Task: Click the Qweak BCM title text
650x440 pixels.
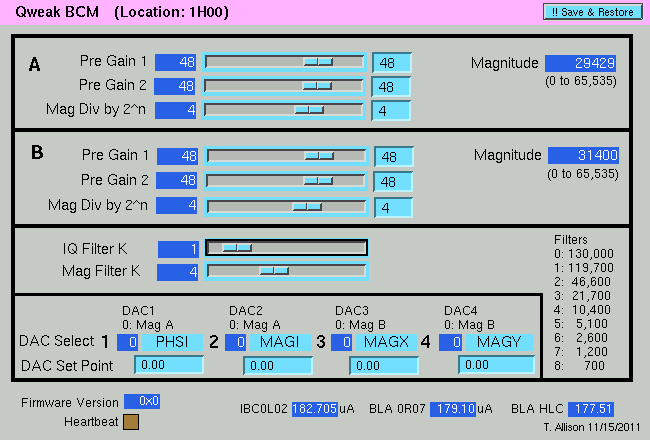Action: point(57,12)
